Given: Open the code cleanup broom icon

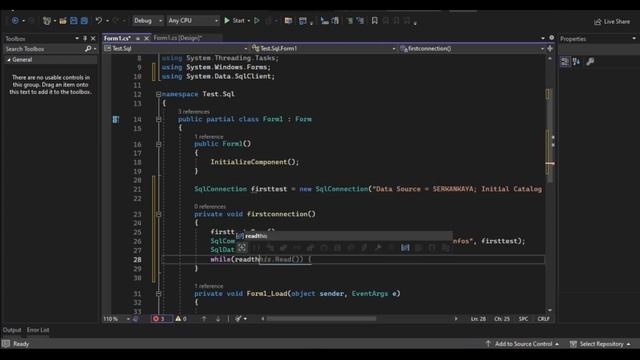Looking at the screenshot, I should click(238, 319).
